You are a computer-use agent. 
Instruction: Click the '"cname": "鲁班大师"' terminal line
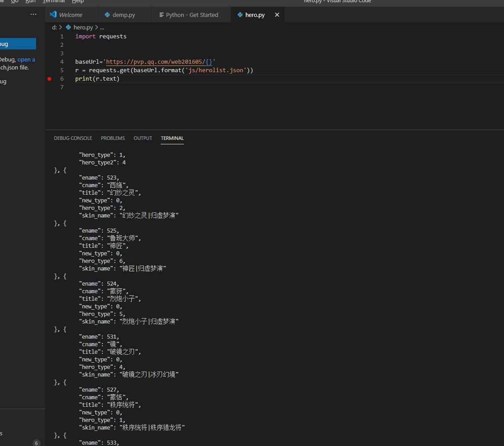110,238
